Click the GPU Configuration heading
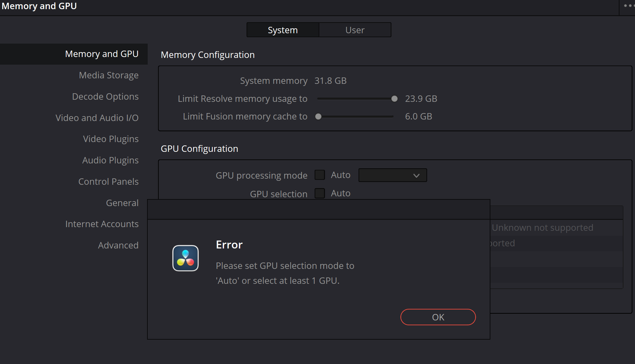635x364 pixels. point(199,149)
